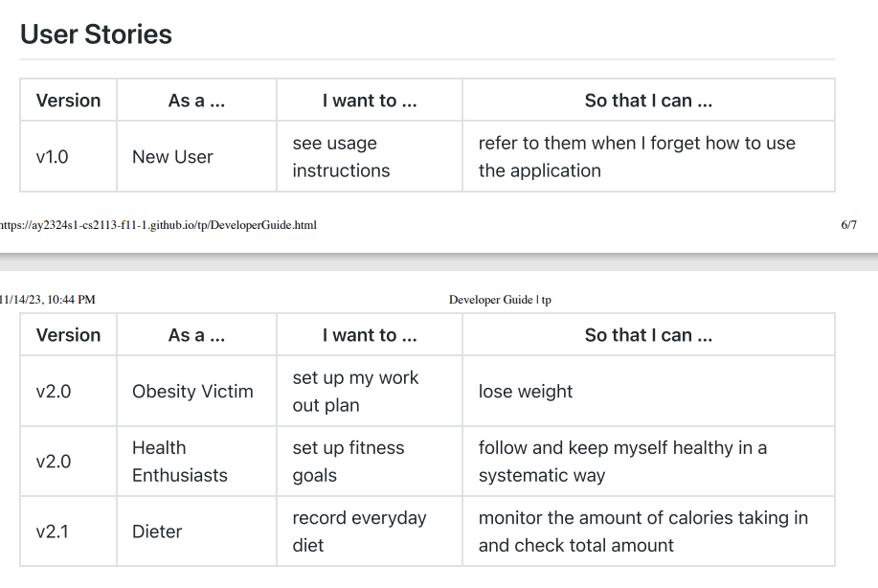Click the 'Developer Guide | tp' page header
The height and width of the screenshot is (588, 878).
500,300
